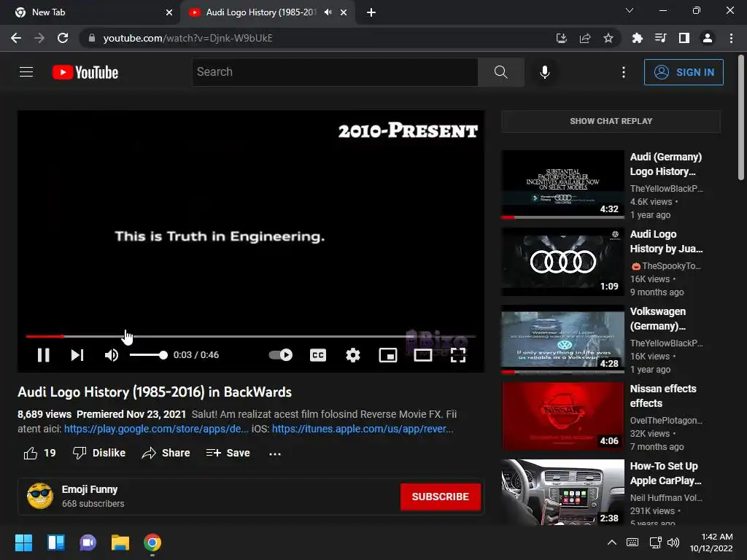Screen dimensions: 747x560
Task: Open clock showing 1:42 AM
Action: pos(711,542)
